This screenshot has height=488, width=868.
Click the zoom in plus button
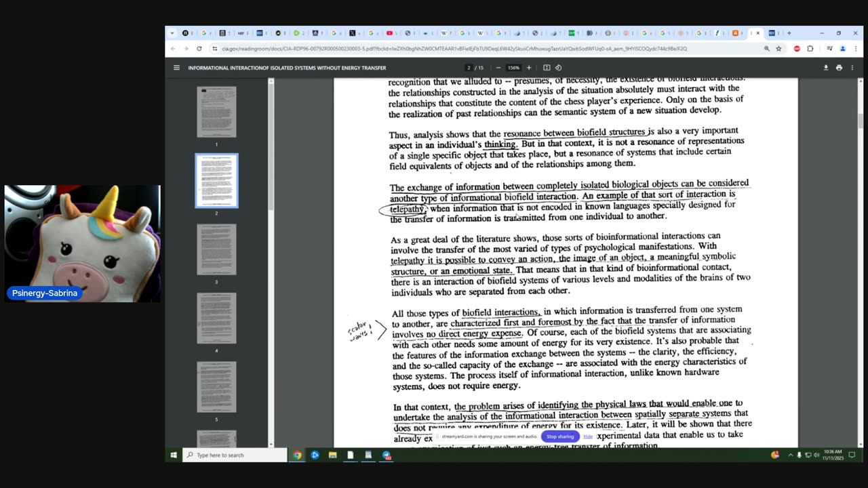tap(529, 68)
